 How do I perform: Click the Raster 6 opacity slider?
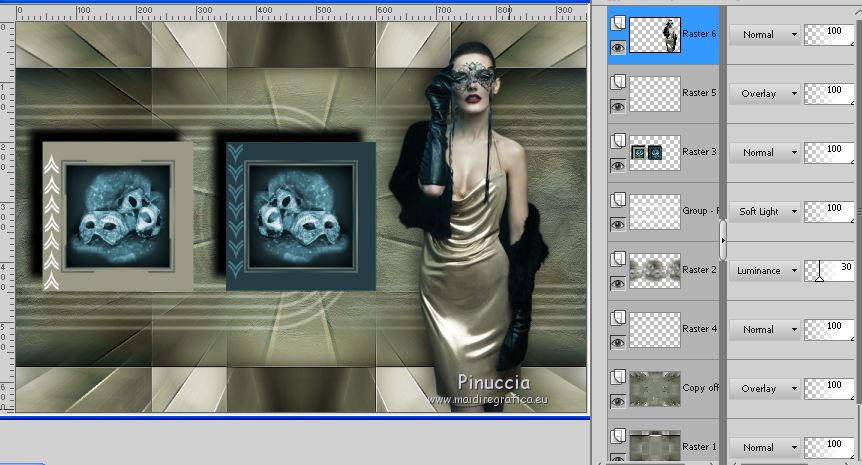click(829, 35)
